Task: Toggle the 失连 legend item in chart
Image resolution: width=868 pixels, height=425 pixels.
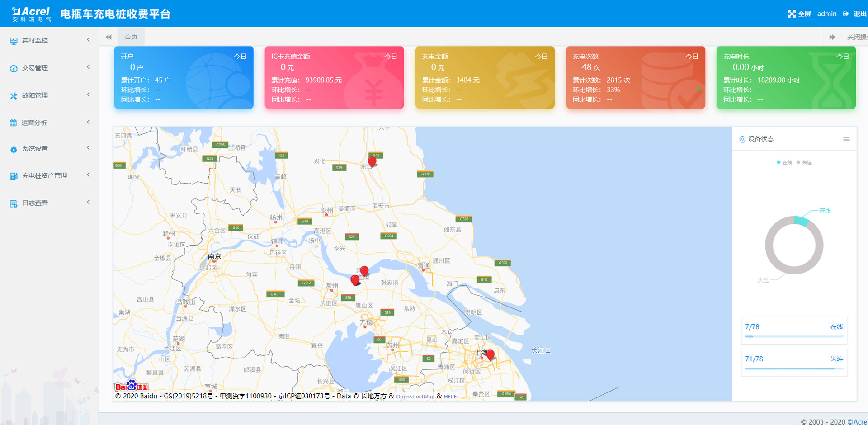Action: (804, 162)
